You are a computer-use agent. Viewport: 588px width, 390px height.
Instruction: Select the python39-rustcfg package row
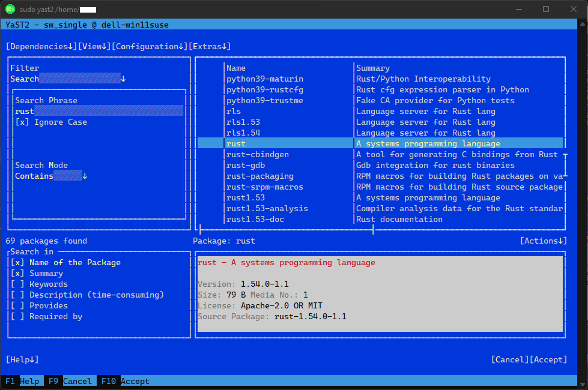pos(380,90)
